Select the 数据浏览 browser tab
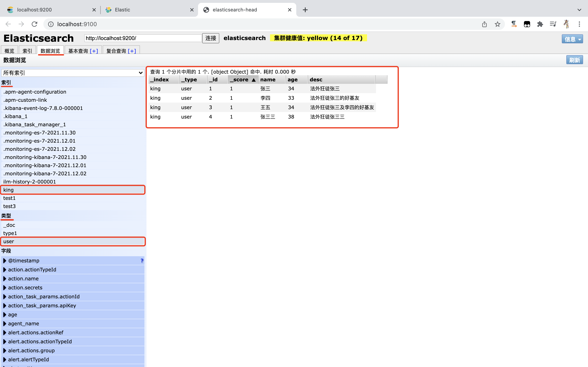 point(50,50)
